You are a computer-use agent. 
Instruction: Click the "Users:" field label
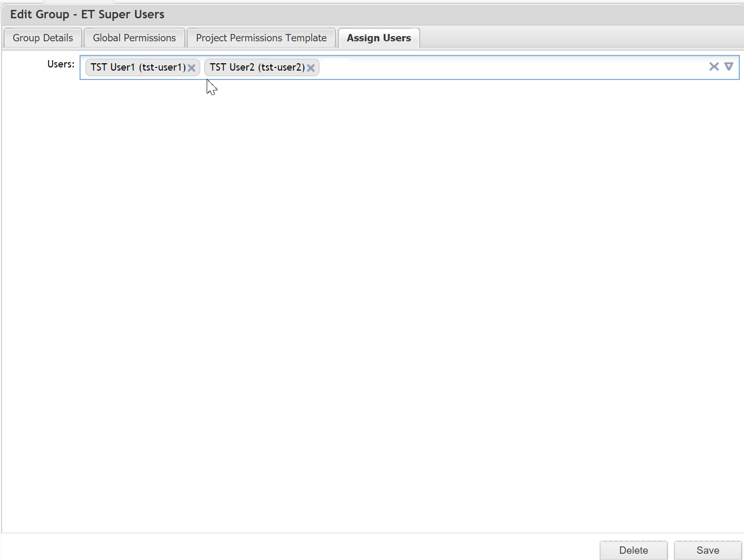(61, 64)
